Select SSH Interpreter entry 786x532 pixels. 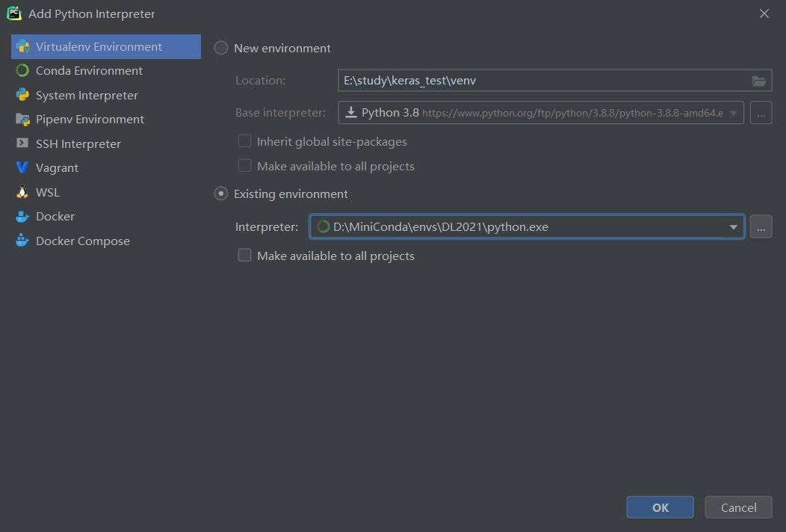(x=106, y=143)
